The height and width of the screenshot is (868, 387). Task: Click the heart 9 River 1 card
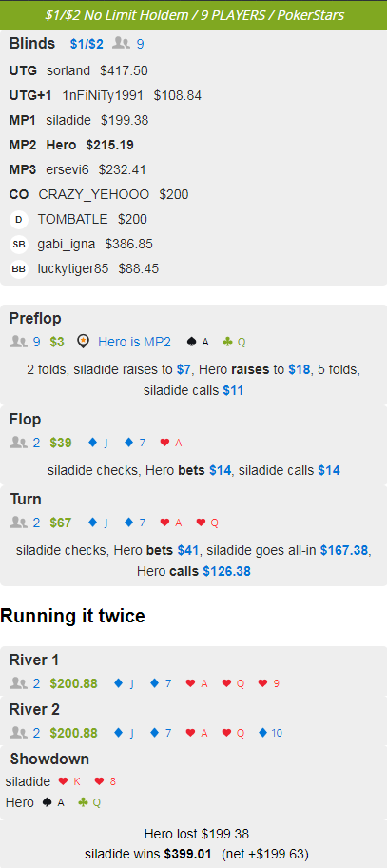(269, 683)
